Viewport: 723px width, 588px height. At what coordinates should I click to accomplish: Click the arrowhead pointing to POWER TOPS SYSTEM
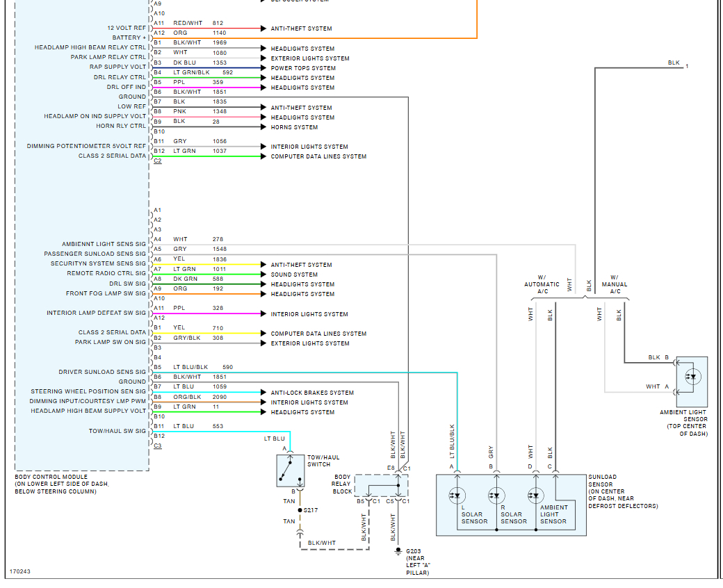(263, 68)
